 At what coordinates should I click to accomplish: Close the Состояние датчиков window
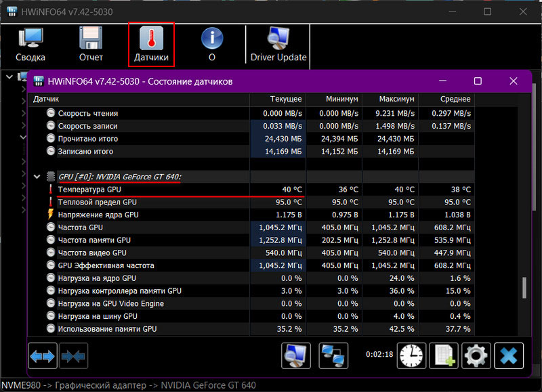(514, 81)
